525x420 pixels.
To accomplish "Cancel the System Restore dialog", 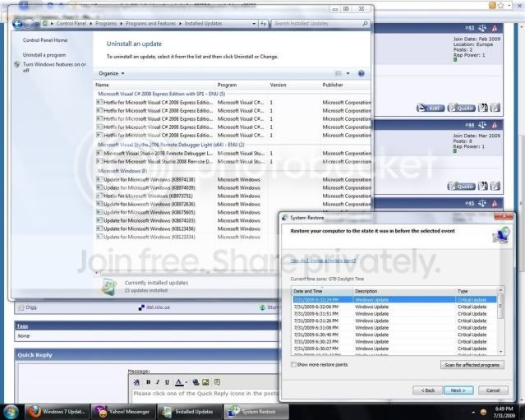I will [493, 390].
